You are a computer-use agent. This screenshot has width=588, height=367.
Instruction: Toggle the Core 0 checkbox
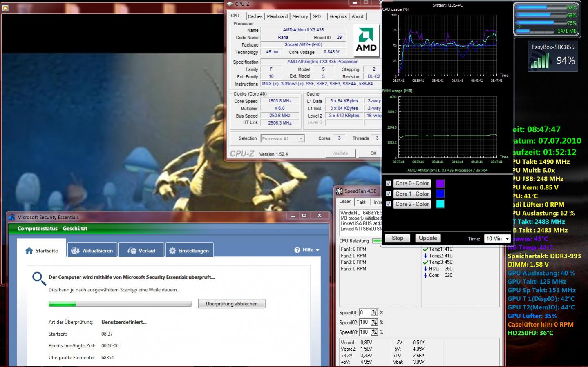tap(389, 184)
